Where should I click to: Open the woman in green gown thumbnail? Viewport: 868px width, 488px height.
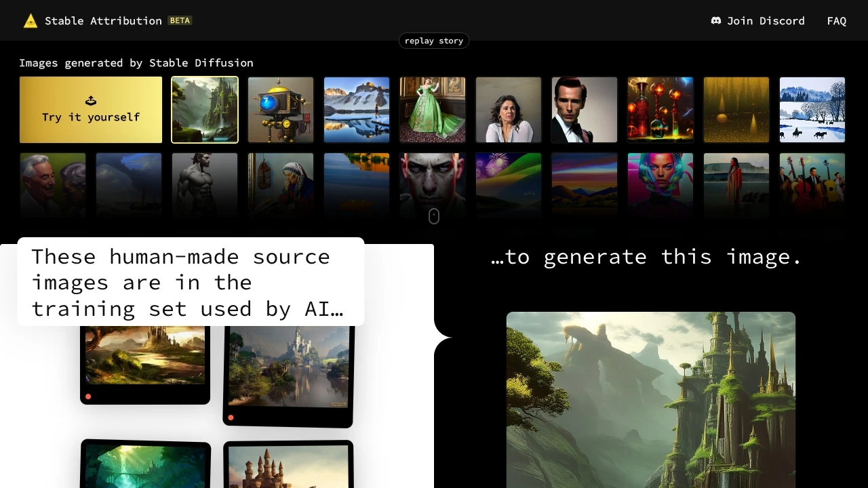click(x=433, y=109)
